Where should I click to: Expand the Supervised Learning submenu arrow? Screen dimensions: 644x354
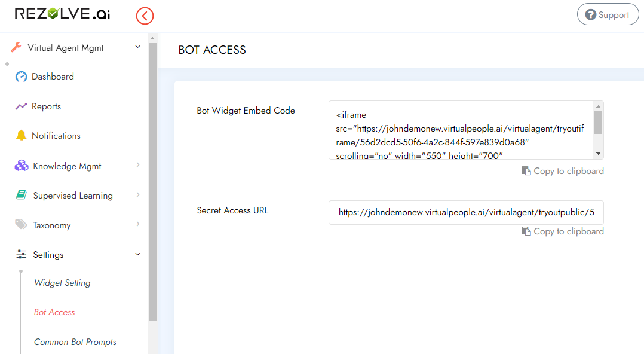click(138, 194)
